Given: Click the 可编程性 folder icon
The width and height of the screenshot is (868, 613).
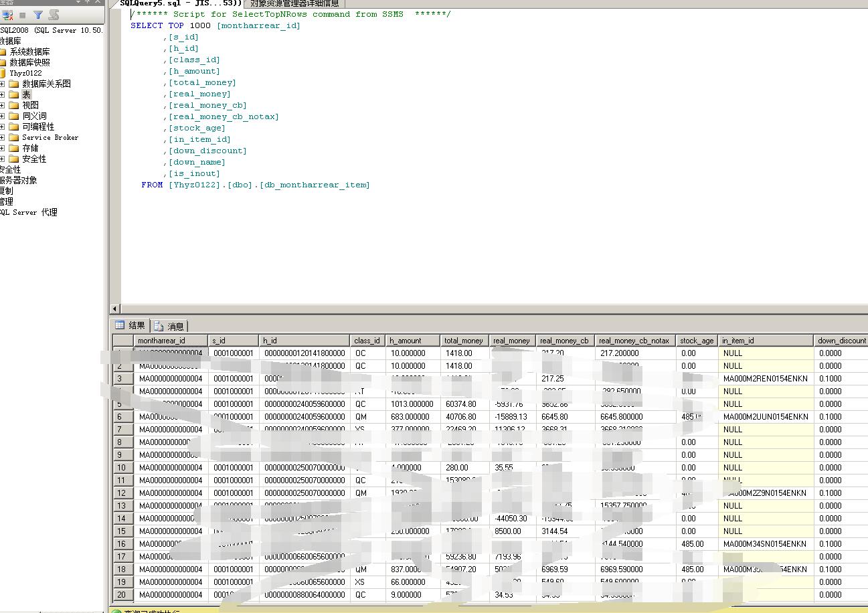Looking at the screenshot, I should tap(14, 126).
